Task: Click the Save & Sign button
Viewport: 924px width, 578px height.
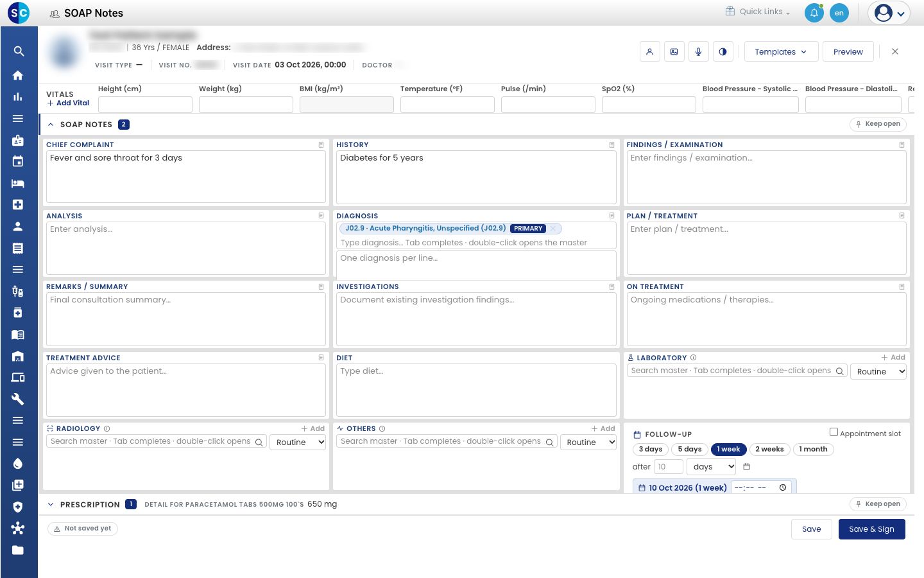Action: pos(871,529)
